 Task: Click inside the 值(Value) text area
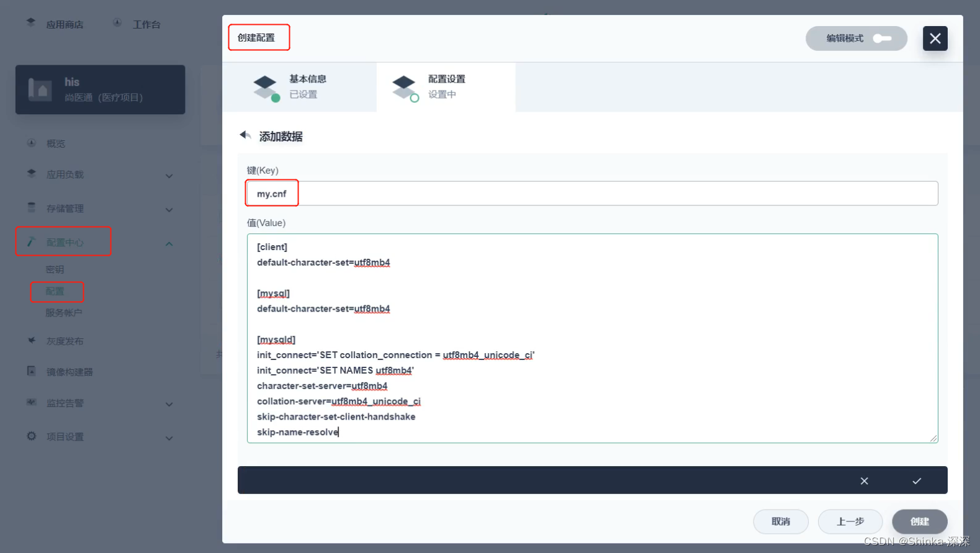click(592, 338)
